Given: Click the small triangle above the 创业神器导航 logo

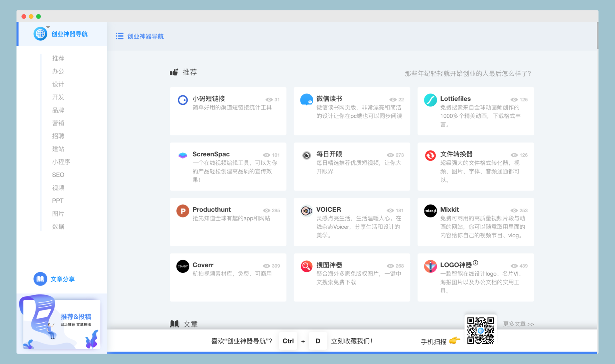Looking at the screenshot, I should pos(48,27).
